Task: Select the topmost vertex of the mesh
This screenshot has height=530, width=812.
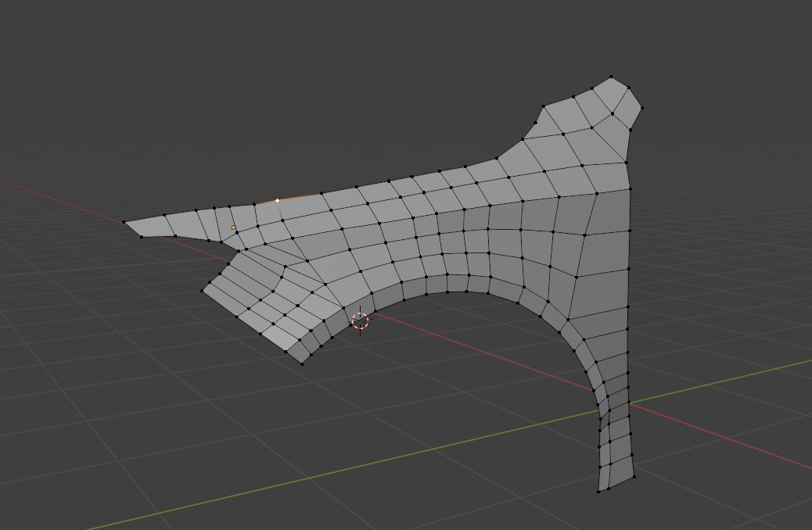Action: pos(611,77)
